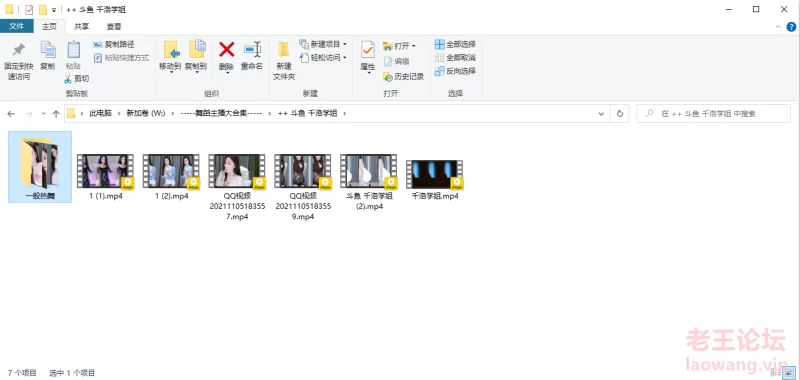Image resolution: width=800 pixels, height=380 pixels.
Task: Focus the folder search box
Action: pos(713,114)
